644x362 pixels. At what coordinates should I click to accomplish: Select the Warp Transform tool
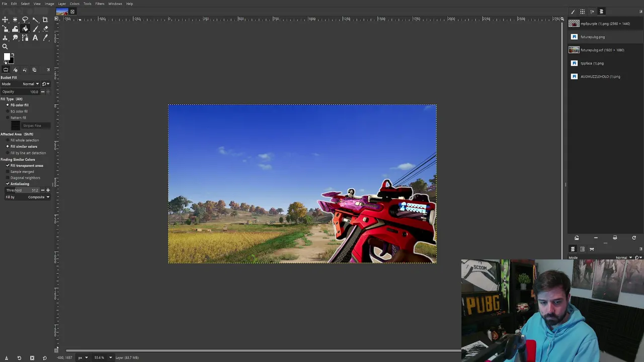(15, 29)
